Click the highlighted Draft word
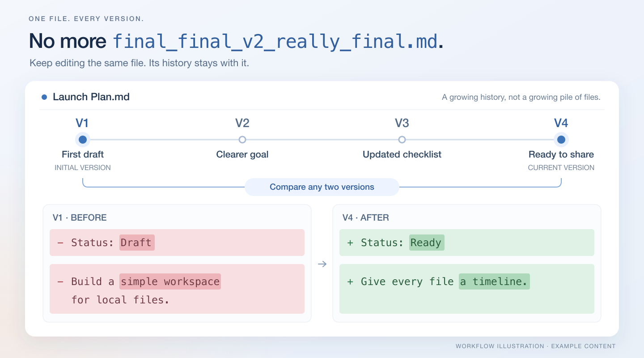 click(137, 243)
